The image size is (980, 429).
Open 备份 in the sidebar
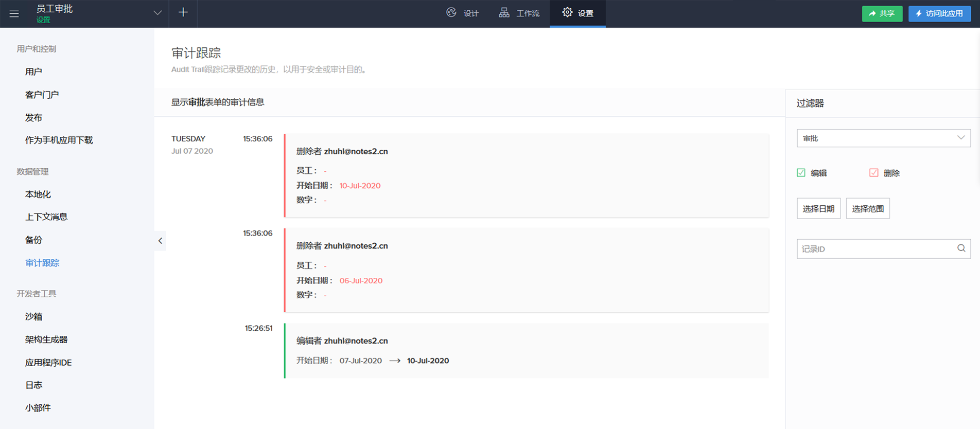pyautogui.click(x=33, y=240)
